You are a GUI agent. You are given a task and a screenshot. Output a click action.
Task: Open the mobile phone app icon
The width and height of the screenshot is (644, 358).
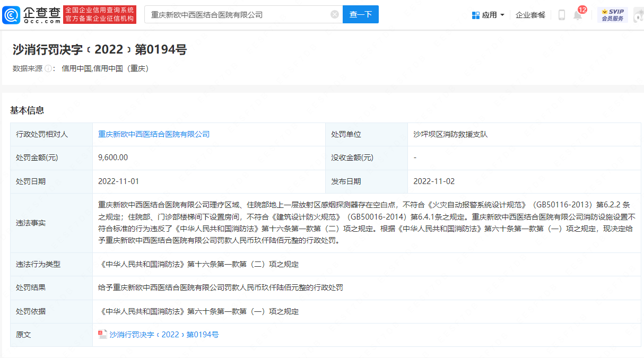562,15
